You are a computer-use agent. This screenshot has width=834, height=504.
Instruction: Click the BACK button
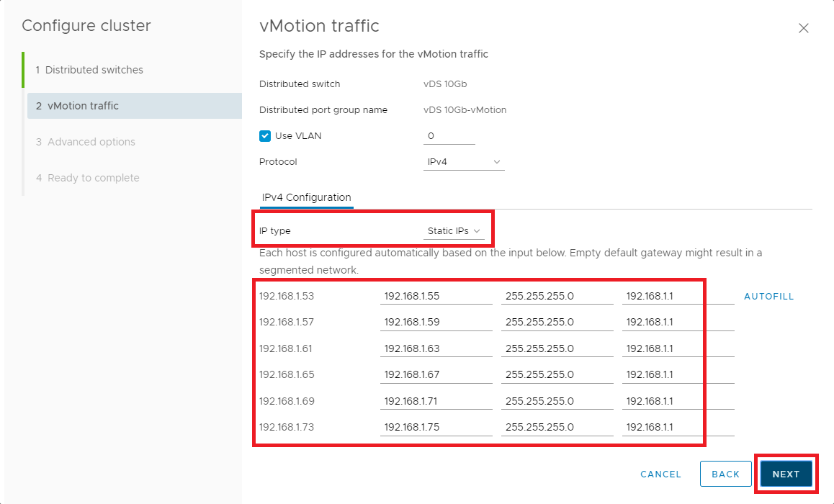725,474
